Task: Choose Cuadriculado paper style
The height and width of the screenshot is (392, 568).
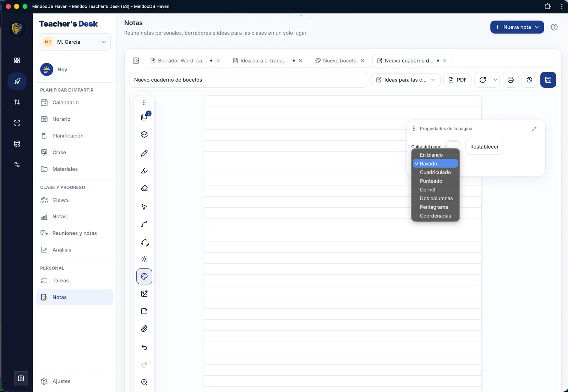Action: click(435, 172)
